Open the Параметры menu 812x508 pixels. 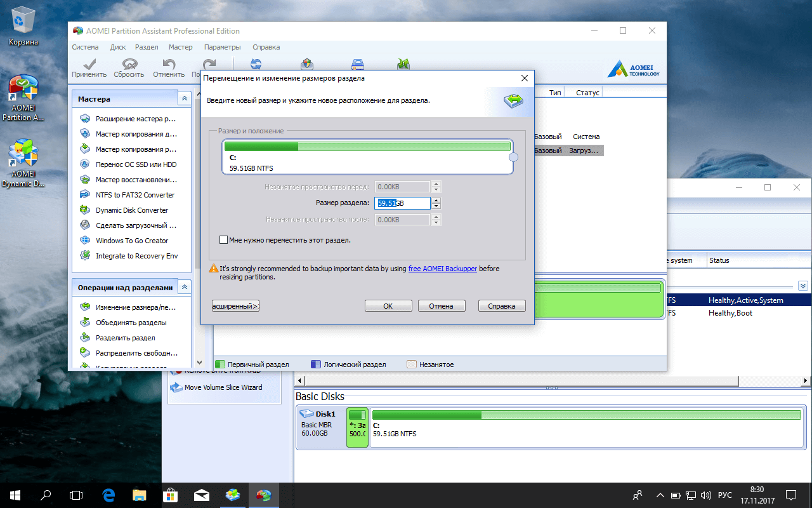223,47
